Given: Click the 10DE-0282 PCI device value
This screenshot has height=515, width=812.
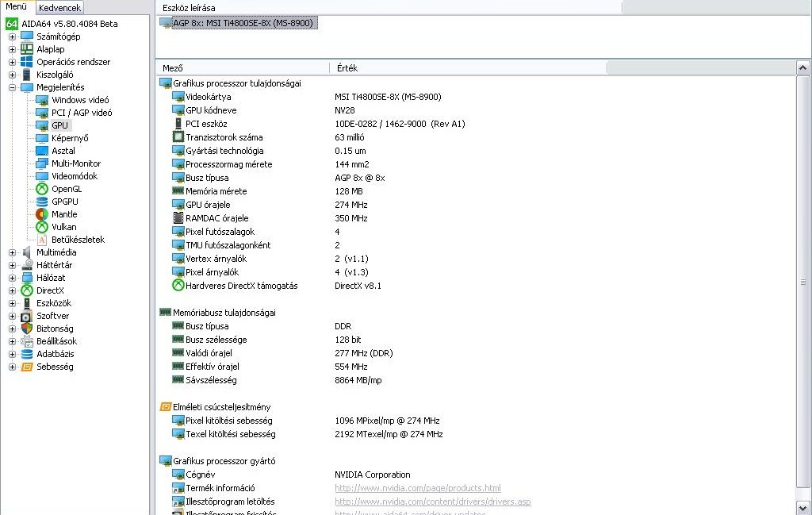Looking at the screenshot, I should pyautogui.click(x=400, y=124).
